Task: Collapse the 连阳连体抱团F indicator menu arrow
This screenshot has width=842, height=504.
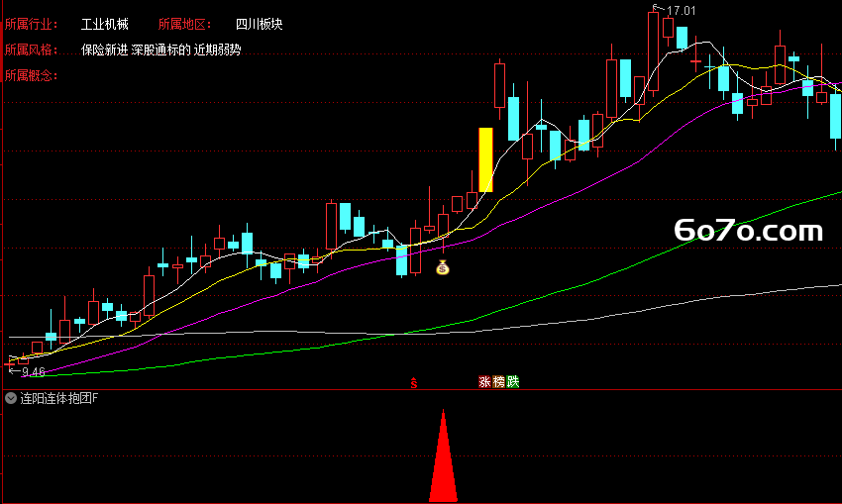Action: (11, 398)
